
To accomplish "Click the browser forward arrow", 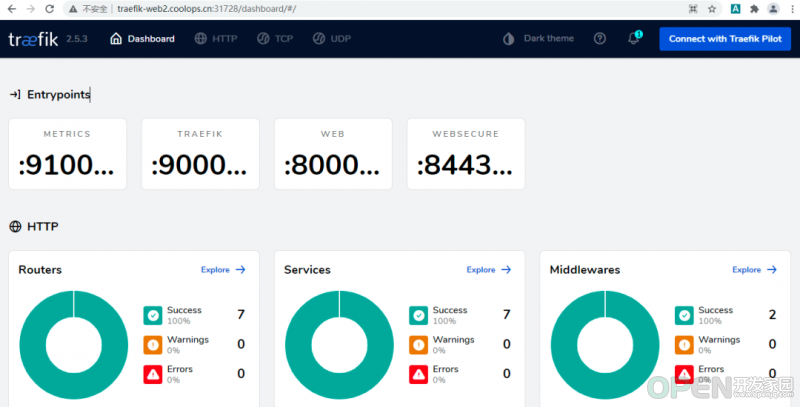I will pos(31,9).
